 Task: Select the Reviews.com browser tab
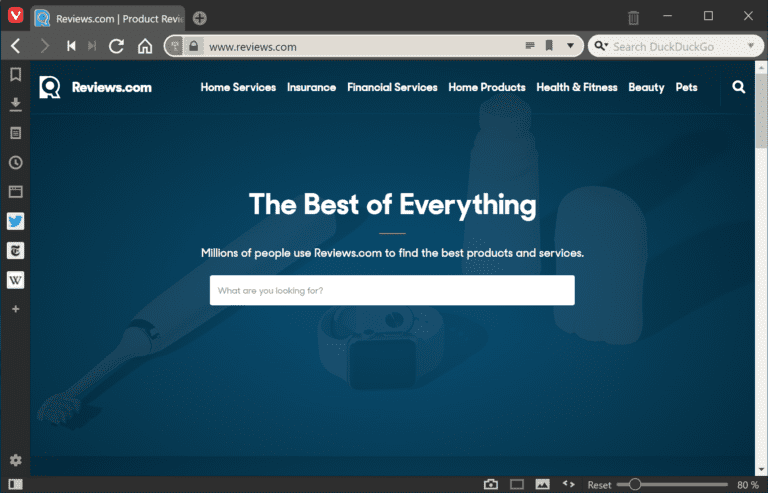coord(108,19)
